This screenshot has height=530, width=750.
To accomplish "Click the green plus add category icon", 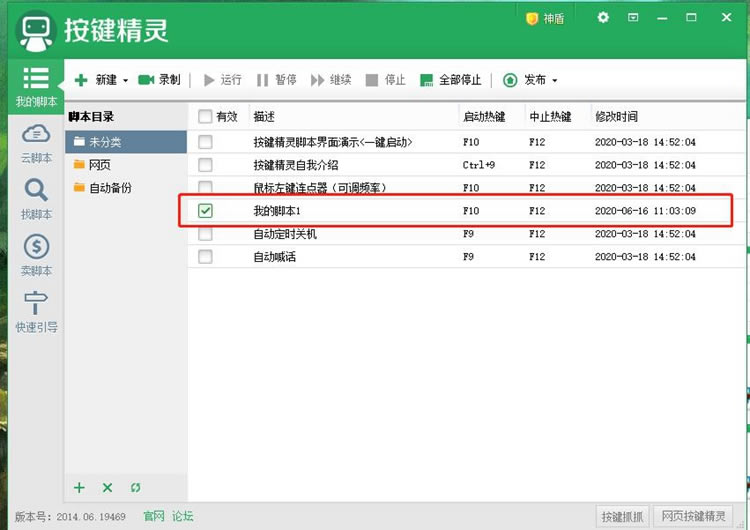I will tap(80, 488).
